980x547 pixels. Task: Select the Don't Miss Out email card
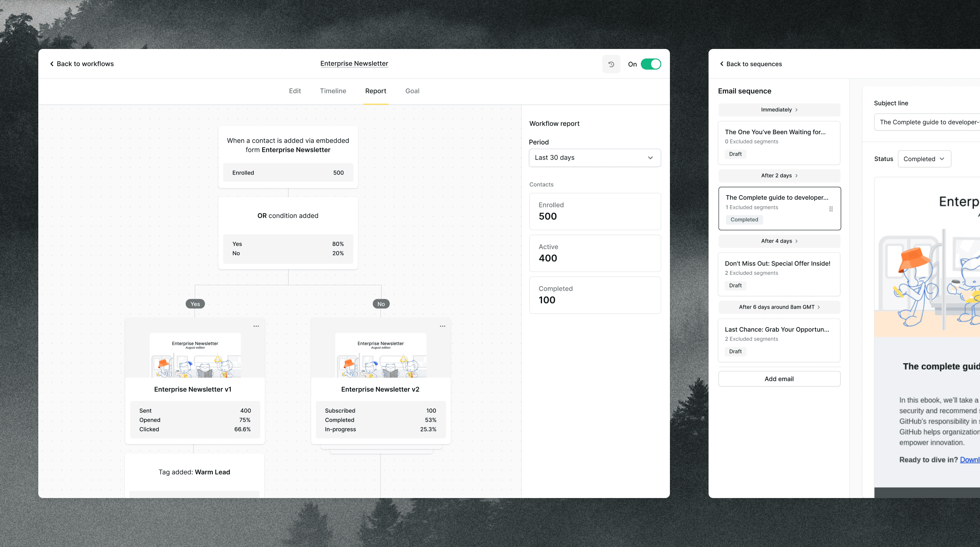click(x=779, y=274)
